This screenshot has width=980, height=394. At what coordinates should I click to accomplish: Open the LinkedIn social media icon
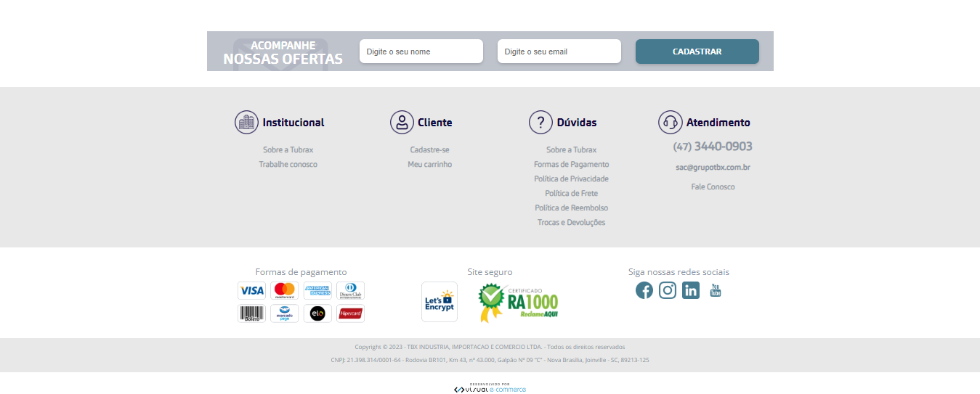click(x=691, y=290)
